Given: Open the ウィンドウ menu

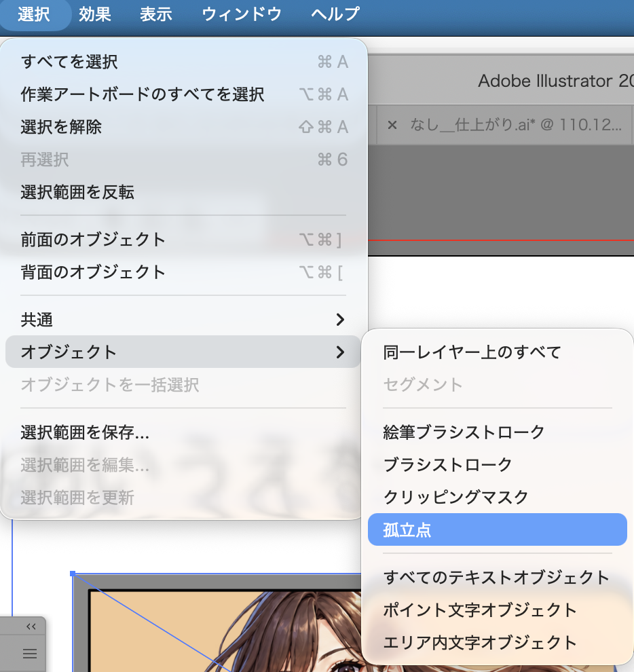Looking at the screenshot, I should tap(242, 14).
